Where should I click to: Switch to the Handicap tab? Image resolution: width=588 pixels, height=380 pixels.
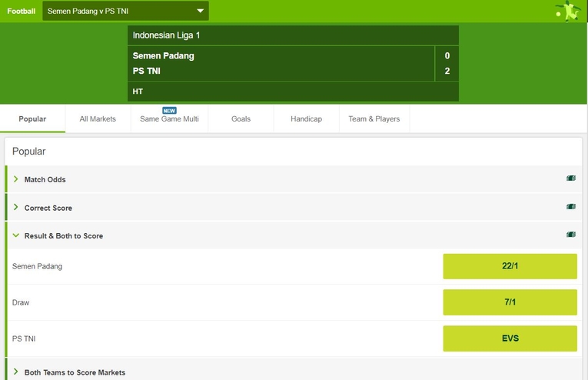coord(307,119)
